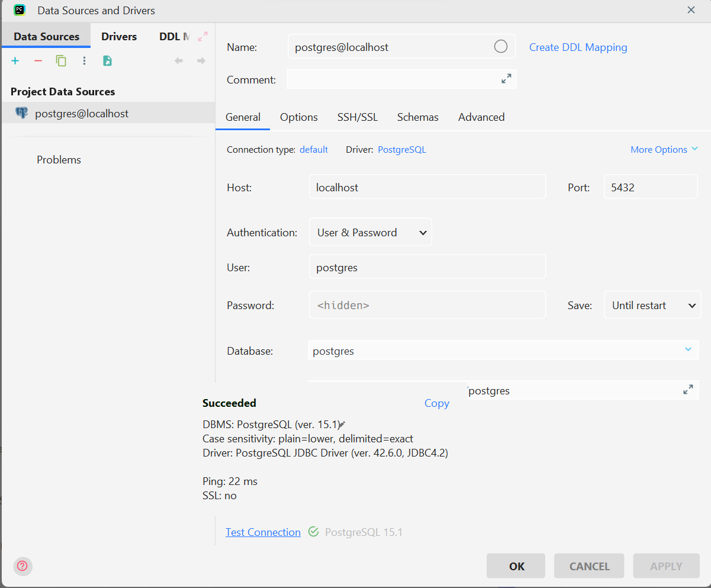This screenshot has width=711, height=588.
Task: Click the Ping: 22 ms text
Action: 230,481
